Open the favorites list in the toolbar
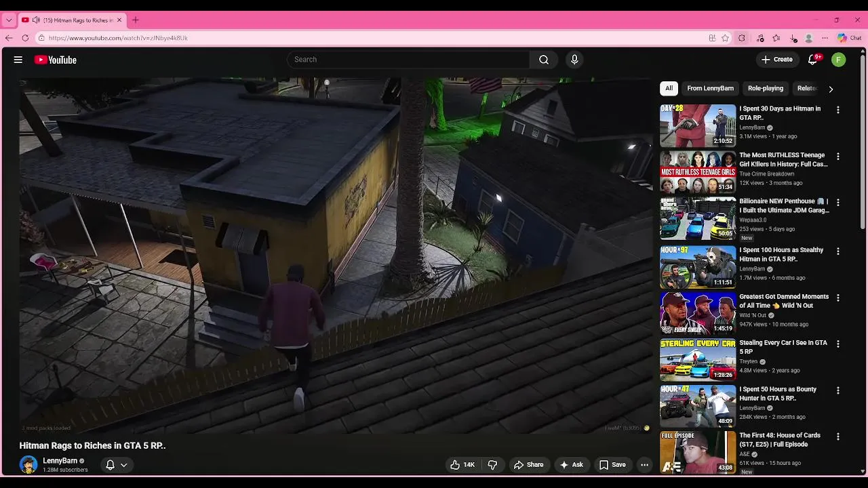The width and height of the screenshot is (868, 488). tap(776, 38)
